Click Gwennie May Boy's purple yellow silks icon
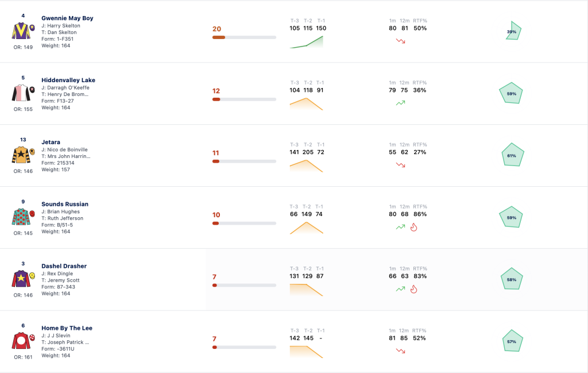This screenshot has height=373, width=588. pos(21,31)
